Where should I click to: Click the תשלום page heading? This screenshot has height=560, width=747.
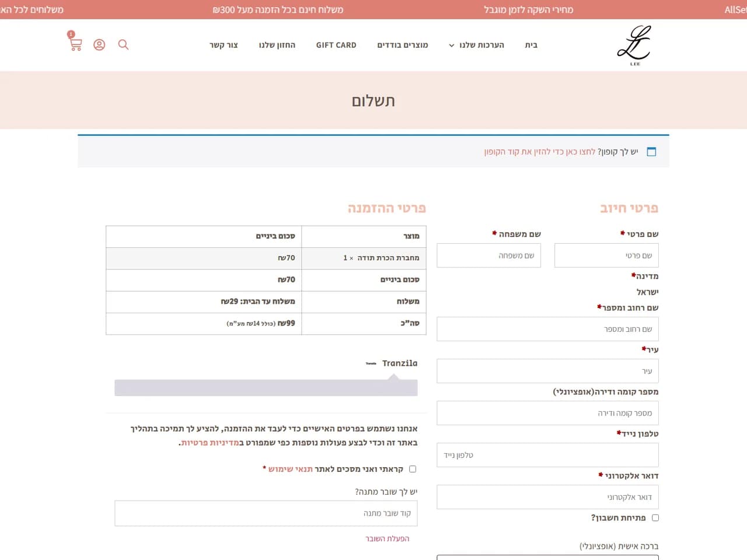click(373, 101)
